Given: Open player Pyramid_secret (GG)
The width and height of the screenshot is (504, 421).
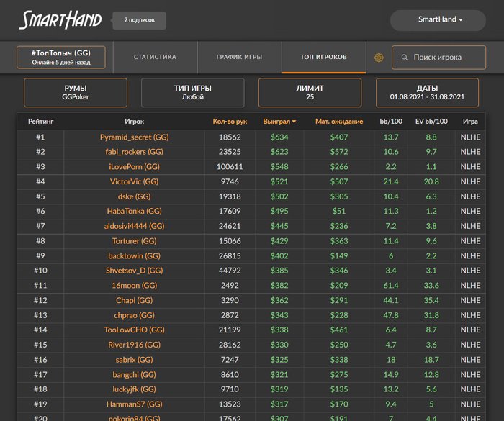Looking at the screenshot, I should click(x=134, y=137).
